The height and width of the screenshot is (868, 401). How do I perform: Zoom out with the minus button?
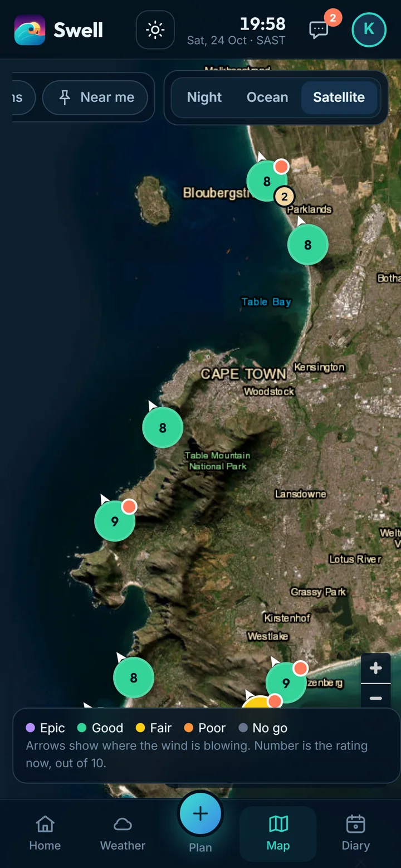(376, 698)
